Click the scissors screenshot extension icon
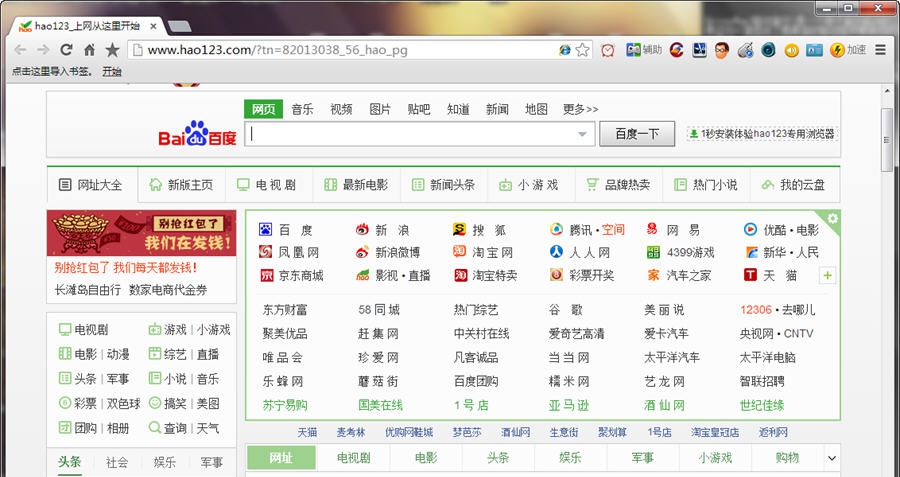Screen dimensions: 900x477 pos(699,50)
